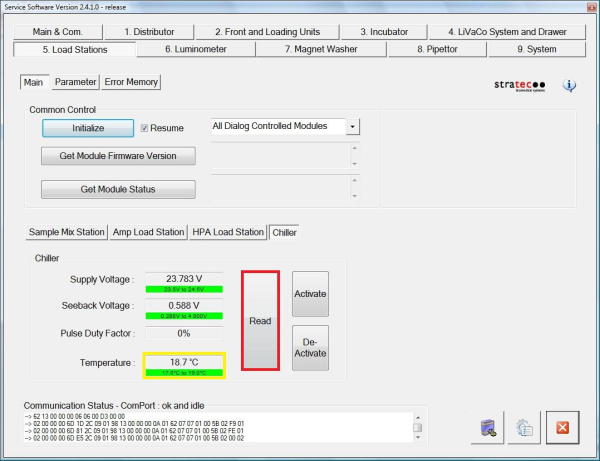Click the blue info icon

569,85
